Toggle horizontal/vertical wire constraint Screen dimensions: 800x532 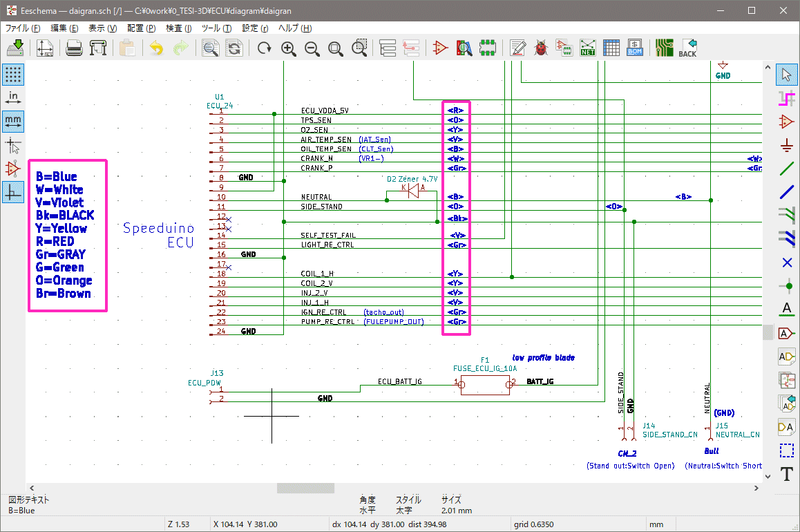tap(12, 192)
